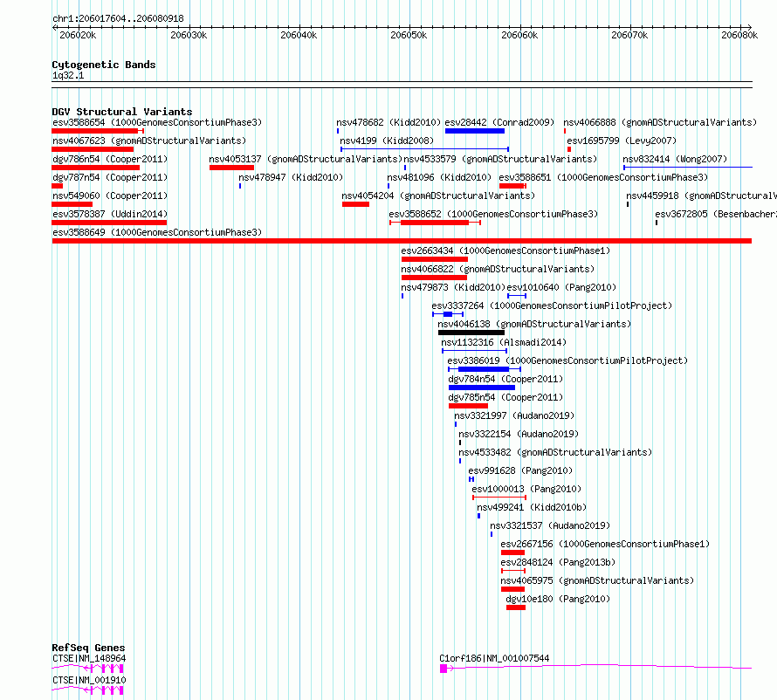
Task: Click the Cytogenetic Bands track title
Action: [x=104, y=65]
